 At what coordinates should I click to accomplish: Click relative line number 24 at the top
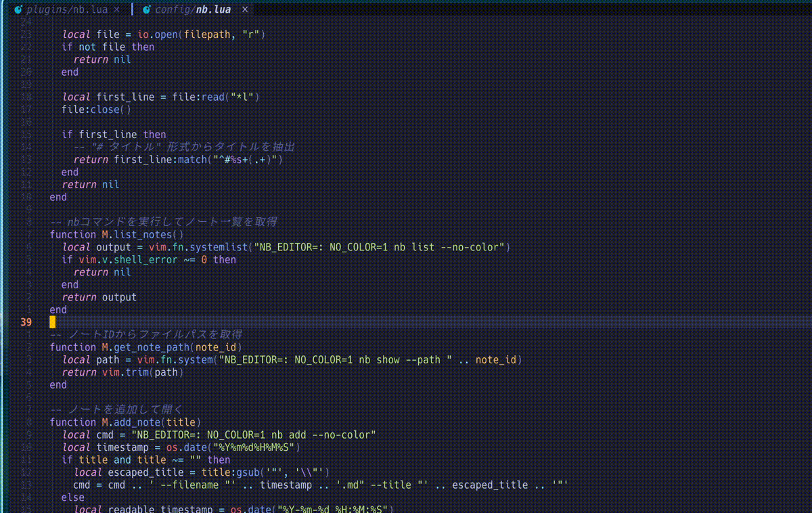click(x=26, y=22)
